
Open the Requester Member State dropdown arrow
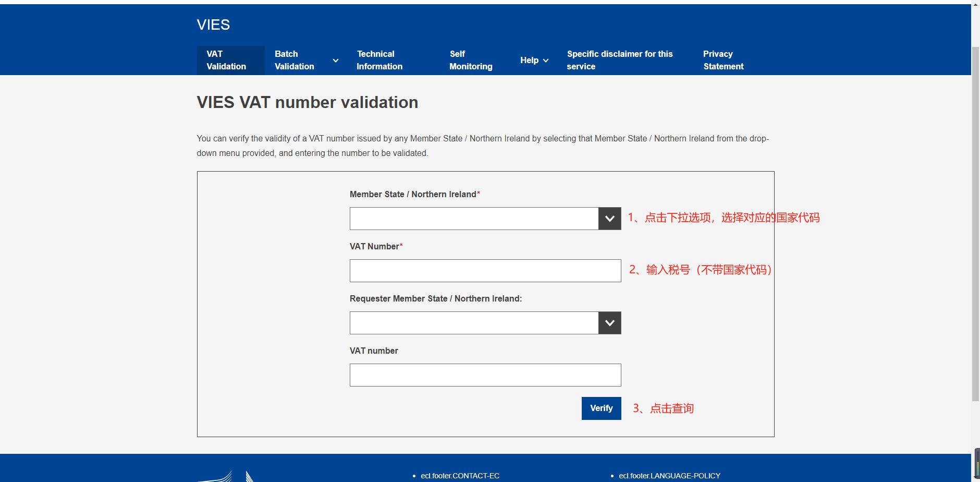pyautogui.click(x=609, y=323)
